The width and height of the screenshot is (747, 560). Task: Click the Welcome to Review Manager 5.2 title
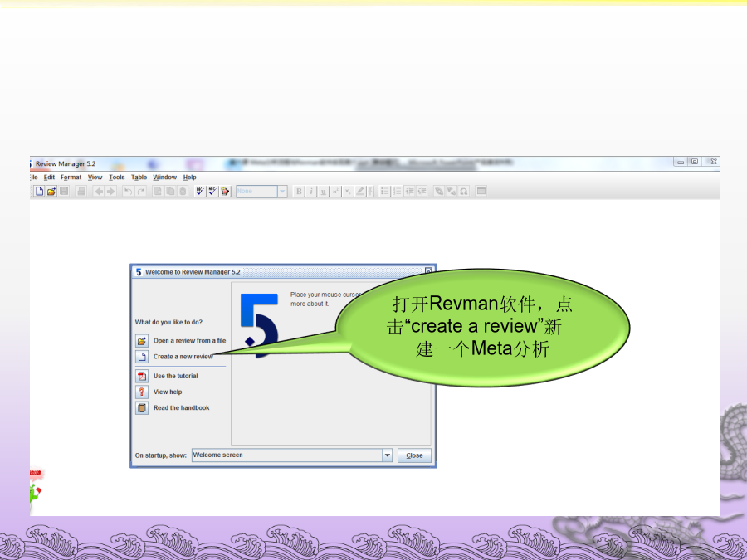193,272
